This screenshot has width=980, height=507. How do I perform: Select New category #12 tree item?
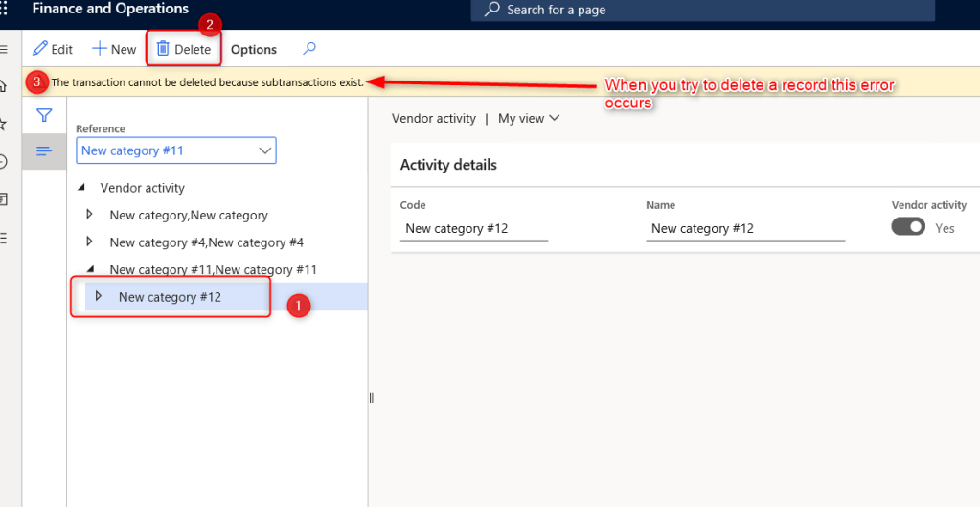[x=170, y=297]
